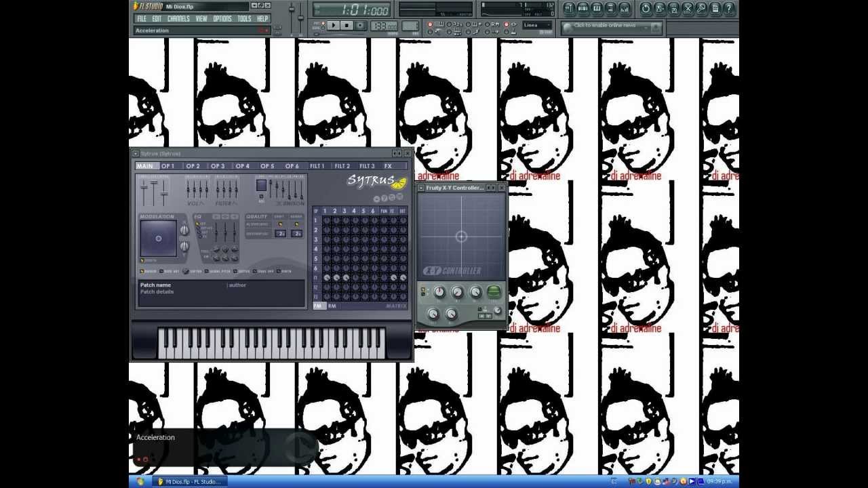Toggle the last checkbox in Sytrus bottom row
Viewport: 868px width, 488px height.
[x=279, y=271]
